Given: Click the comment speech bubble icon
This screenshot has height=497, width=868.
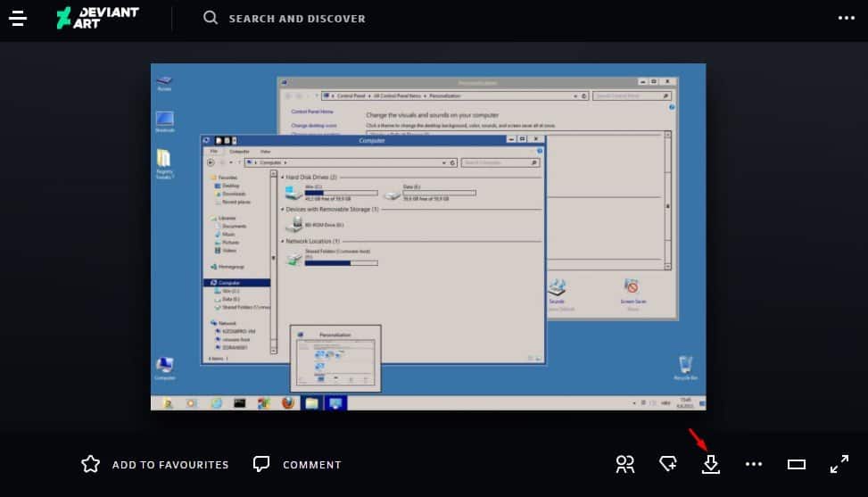Looking at the screenshot, I should (261, 464).
